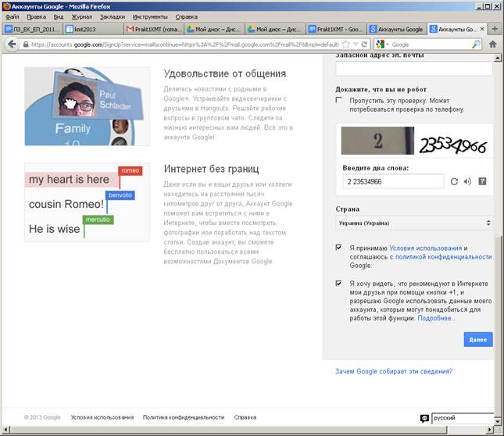Open a new tab with plus button

pos(495,29)
